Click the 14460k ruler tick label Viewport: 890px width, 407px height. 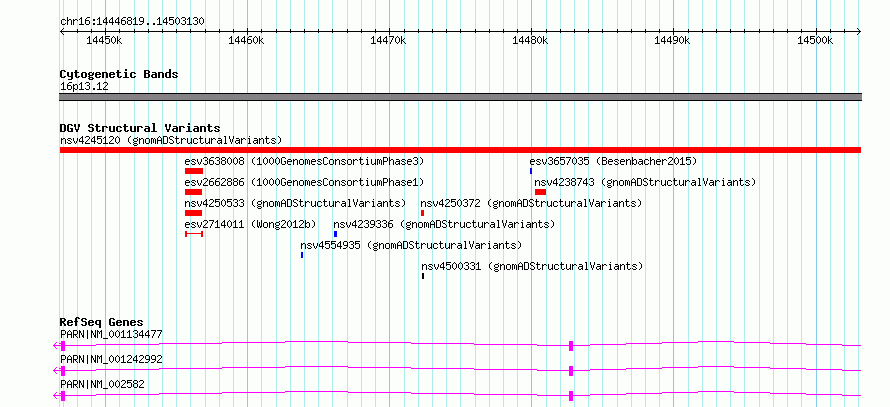pyautogui.click(x=246, y=40)
